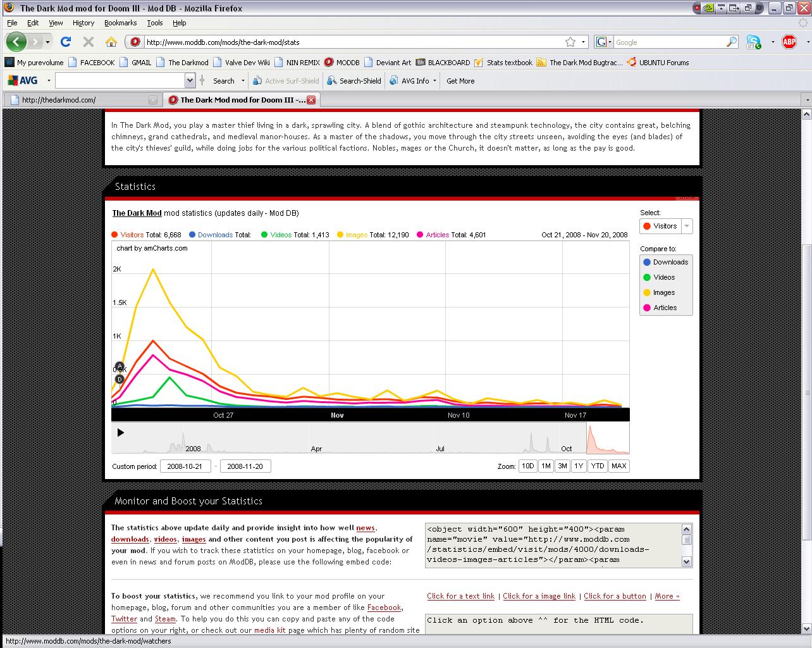
Task: Open the Adblock Plus ABP icon
Action: pyautogui.click(x=789, y=42)
